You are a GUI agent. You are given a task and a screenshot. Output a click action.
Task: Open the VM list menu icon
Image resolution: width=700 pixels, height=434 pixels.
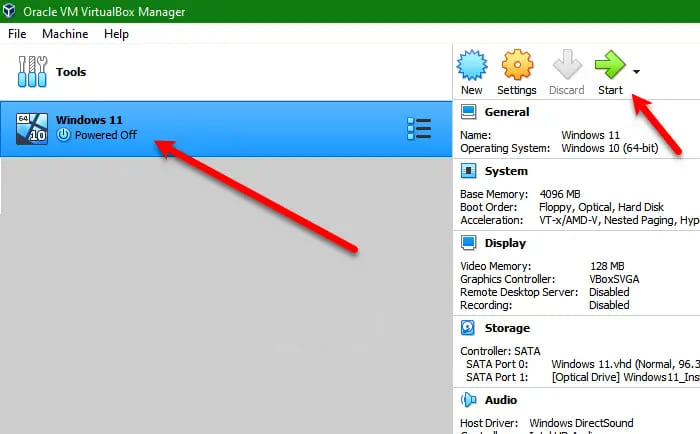click(x=419, y=129)
